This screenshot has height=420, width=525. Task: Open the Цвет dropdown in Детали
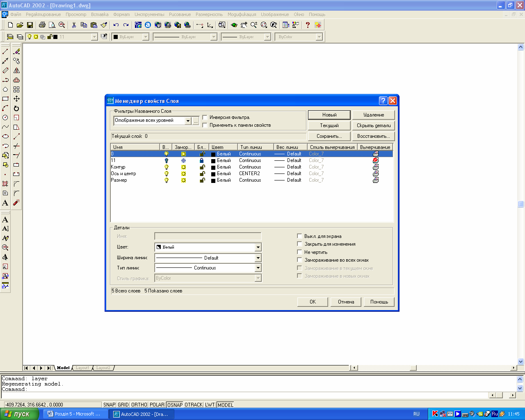pos(258,247)
